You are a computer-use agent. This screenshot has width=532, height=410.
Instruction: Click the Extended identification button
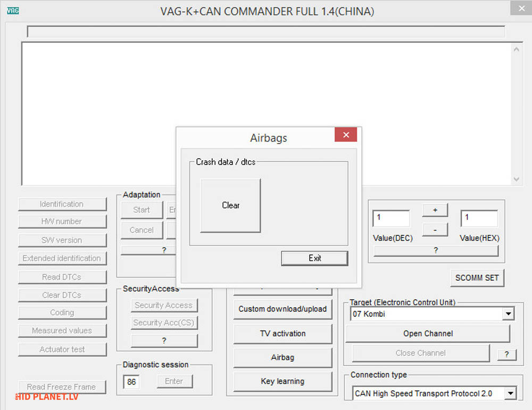pos(62,258)
